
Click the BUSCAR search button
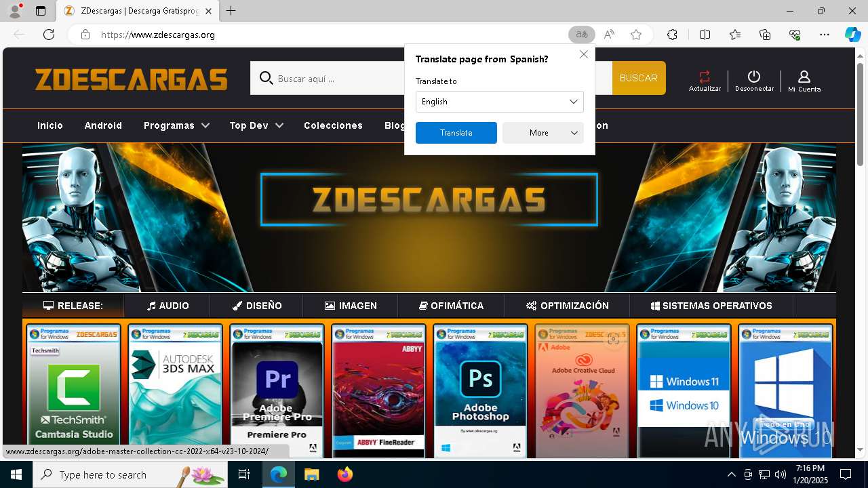(639, 78)
